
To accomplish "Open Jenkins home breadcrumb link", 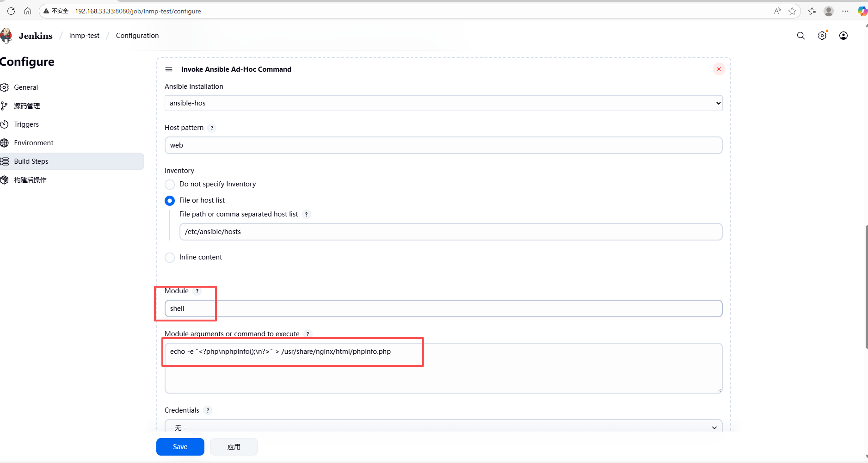I will 36,36.
